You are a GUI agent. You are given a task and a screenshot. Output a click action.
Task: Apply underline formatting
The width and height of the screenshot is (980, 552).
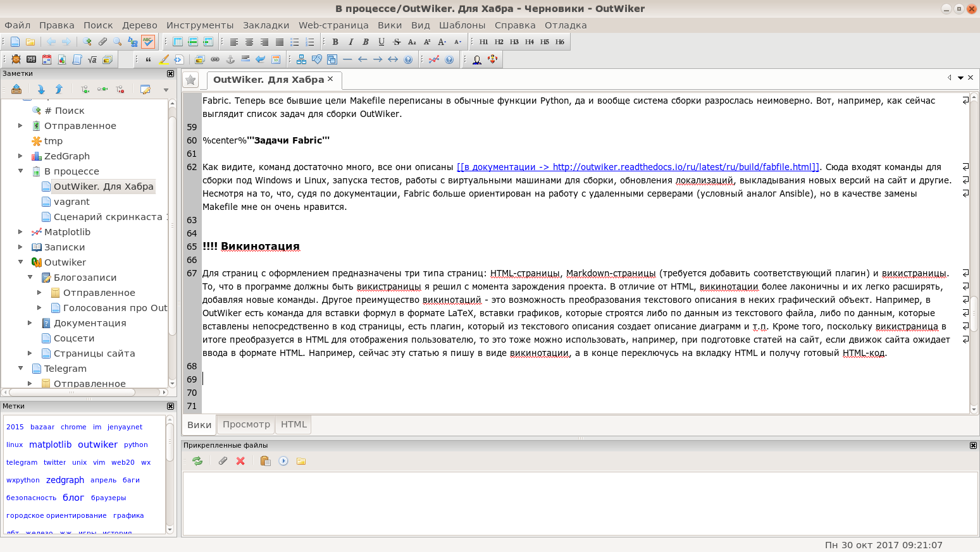tap(381, 42)
